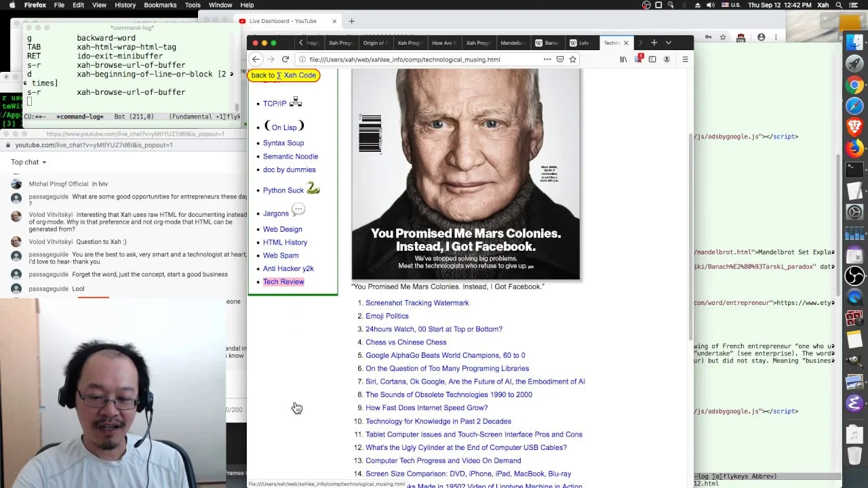Click the Mars Colonies magazine cover image
The image size is (868, 488).
point(466,174)
